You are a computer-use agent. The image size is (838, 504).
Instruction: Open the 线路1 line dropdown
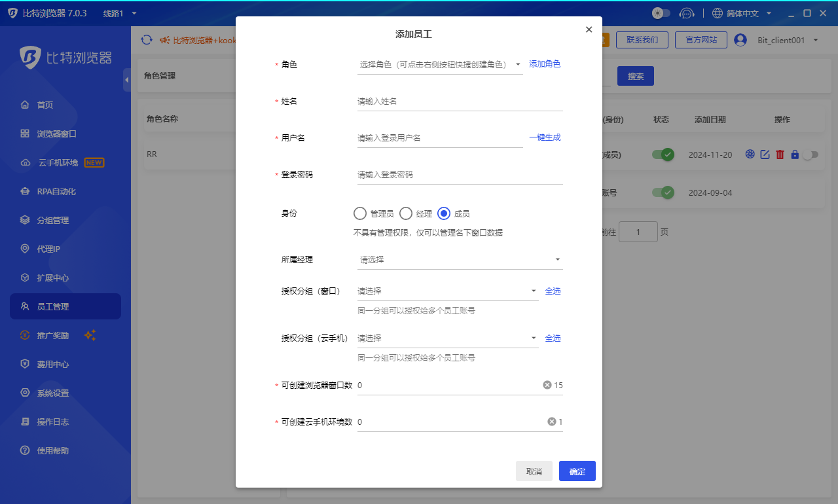tap(120, 13)
